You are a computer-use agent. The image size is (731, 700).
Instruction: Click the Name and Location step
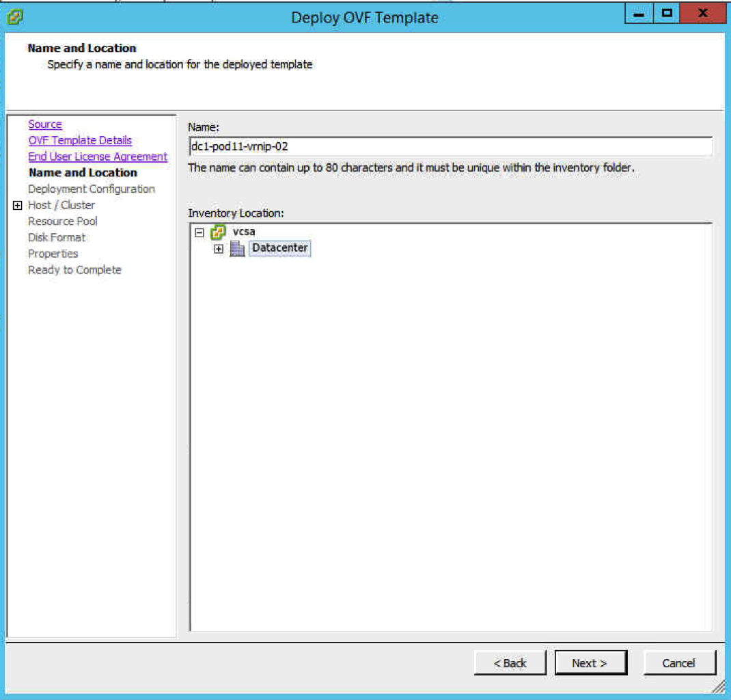click(x=83, y=173)
